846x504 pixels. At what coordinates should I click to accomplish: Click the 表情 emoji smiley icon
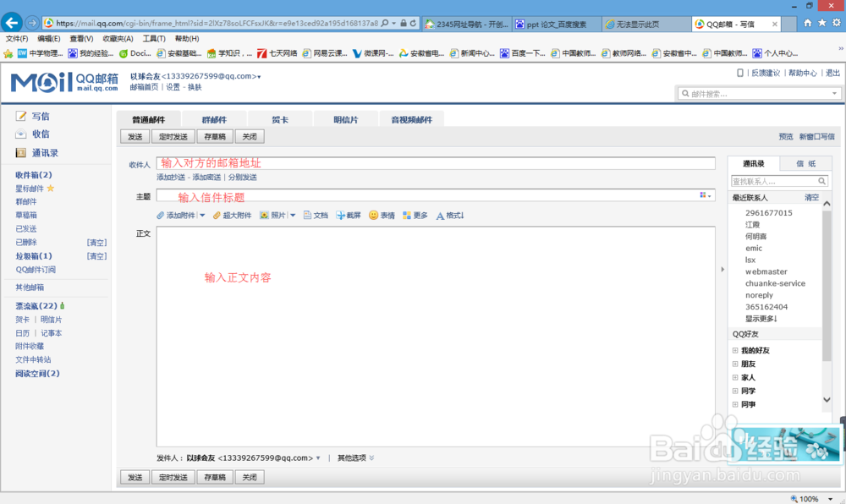373,215
